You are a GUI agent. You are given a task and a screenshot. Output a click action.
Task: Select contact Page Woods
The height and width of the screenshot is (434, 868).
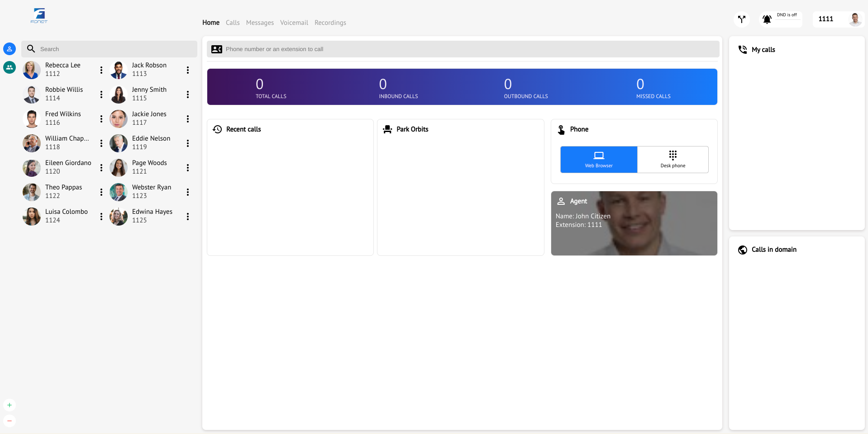tap(149, 167)
